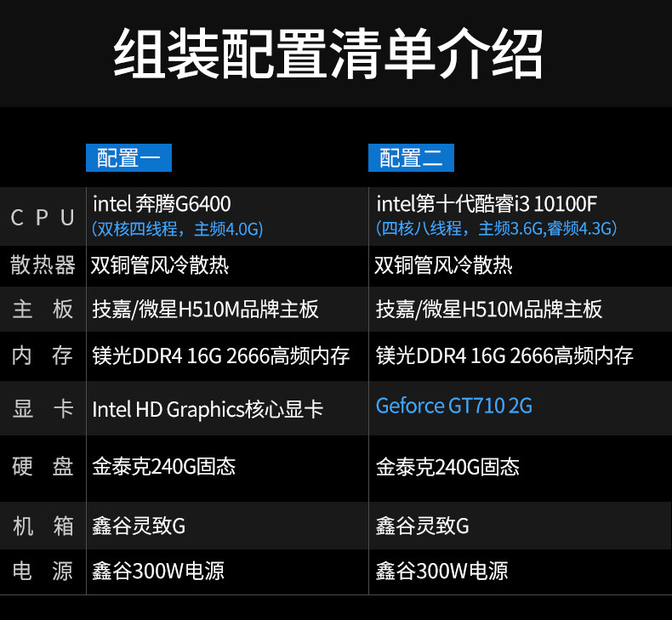Click 鑫谷灵致G in 配置一 column
This screenshot has width=672, height=620.
coord(139,526)
